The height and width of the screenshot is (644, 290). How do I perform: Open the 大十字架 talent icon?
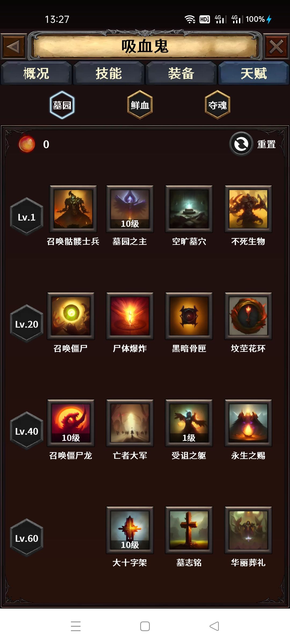point(130,530)
